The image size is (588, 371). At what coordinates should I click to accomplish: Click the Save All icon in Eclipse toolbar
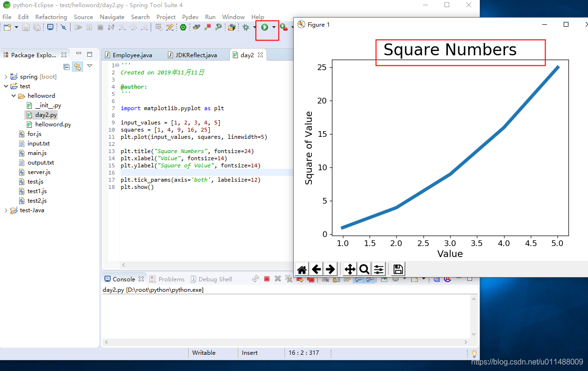point(37,27)
